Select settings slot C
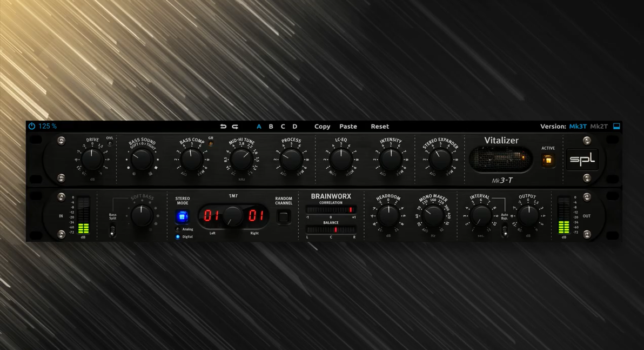Image resolution: width=644 pixels, height=350 pixels. click(283, 126)
